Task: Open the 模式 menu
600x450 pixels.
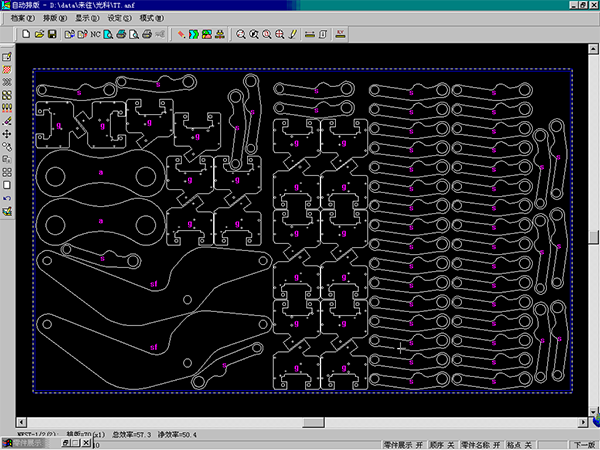Action: click(152, 18)
